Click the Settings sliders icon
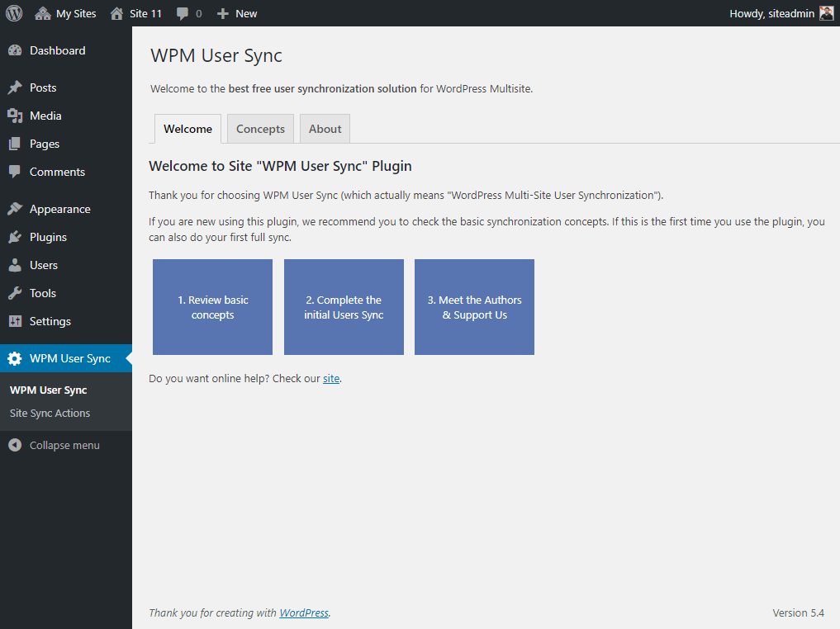This screenshot has width=840, height=629. (x=15, y=321)
